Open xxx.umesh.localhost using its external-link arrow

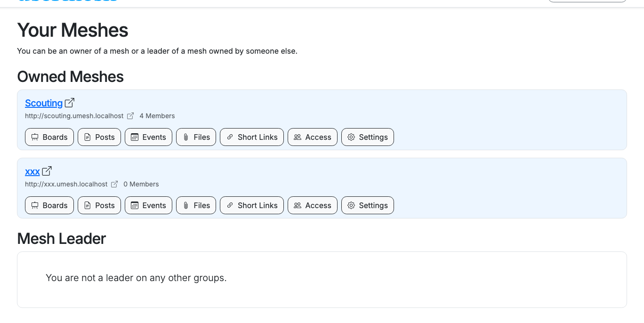[114, 184]
